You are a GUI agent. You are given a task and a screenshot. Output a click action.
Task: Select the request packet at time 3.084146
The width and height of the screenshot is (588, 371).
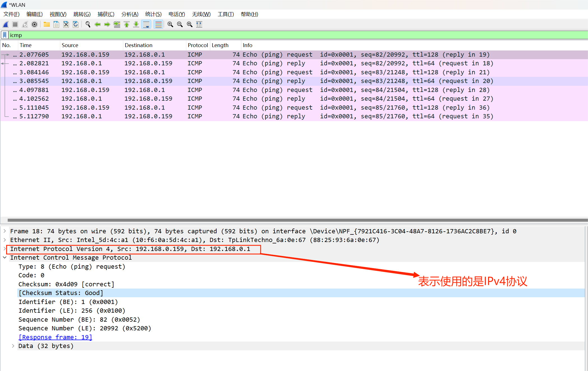(294, 72)
